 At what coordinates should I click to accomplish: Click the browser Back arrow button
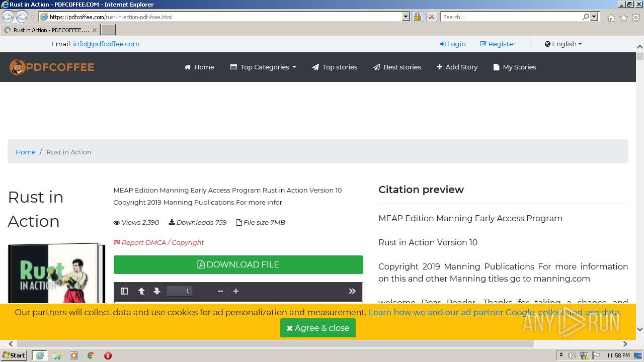coord(8,17)
